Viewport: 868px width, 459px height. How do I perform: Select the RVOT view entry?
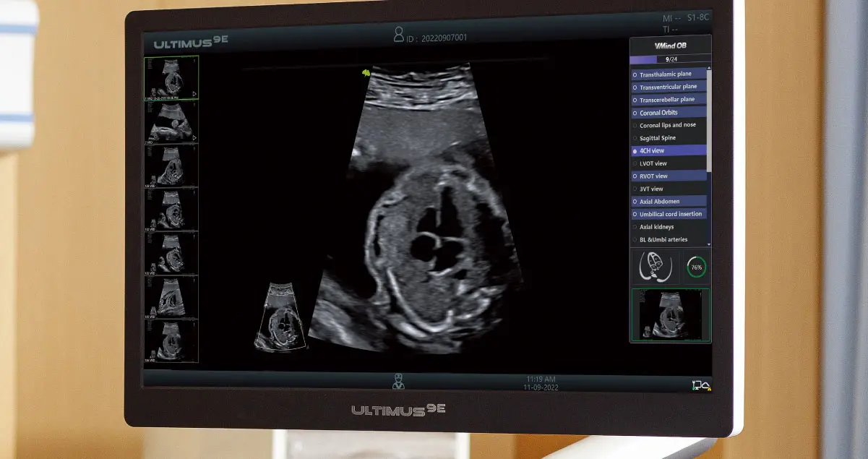click(x=669, y=176)
